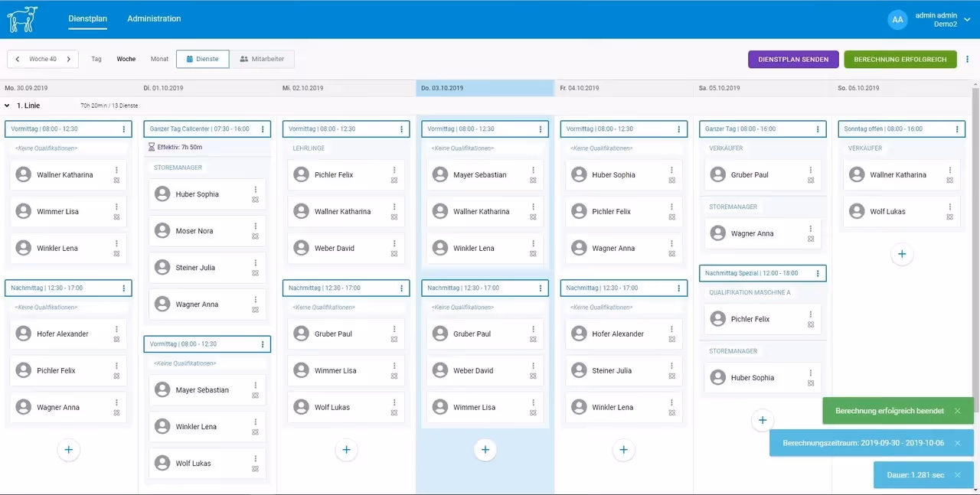This screenshot has height=495, width=980.
Task: Close Dauer 1.281 sec notification
Action: tap(957, 475)
